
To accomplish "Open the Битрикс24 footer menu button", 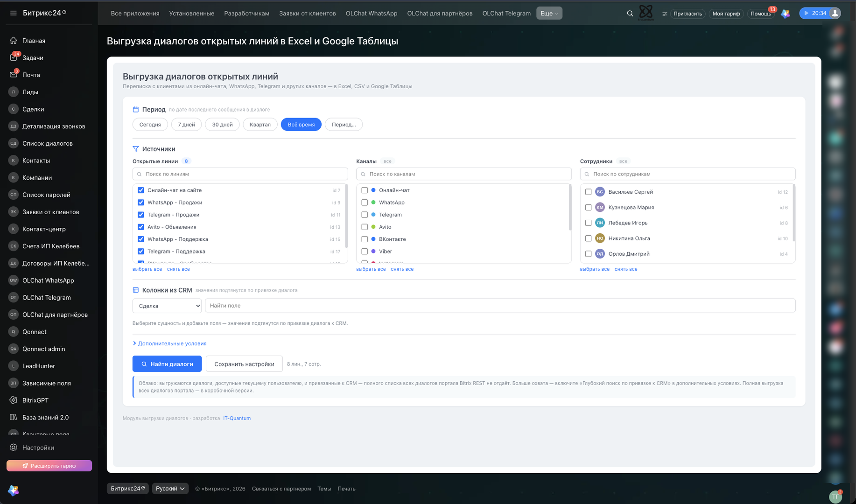I will coord(127,489).
